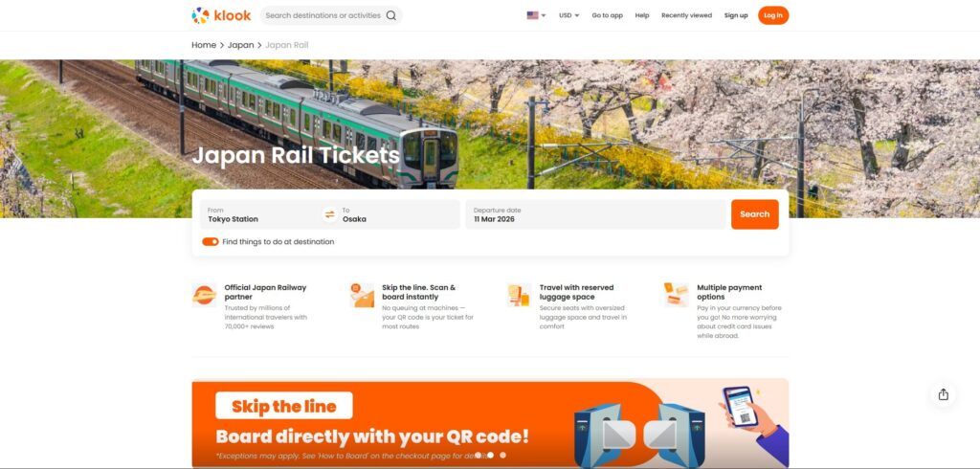Click reserved luggage space icon
Screen dimensions: 980x469
[x=520, y=295]
